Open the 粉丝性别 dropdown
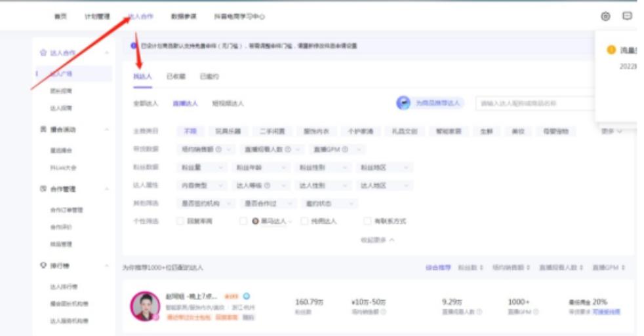This screenshot has width=644, height=336. 323,168
